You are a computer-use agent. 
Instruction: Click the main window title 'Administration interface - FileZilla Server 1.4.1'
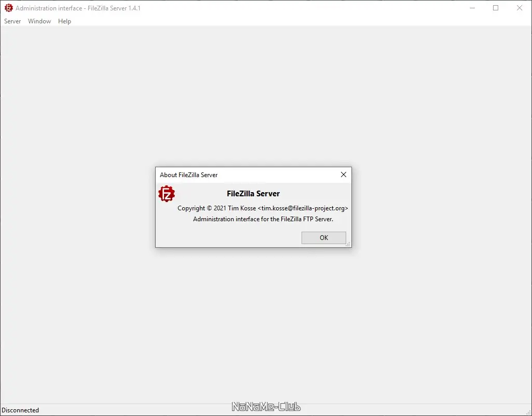(78, 8)
